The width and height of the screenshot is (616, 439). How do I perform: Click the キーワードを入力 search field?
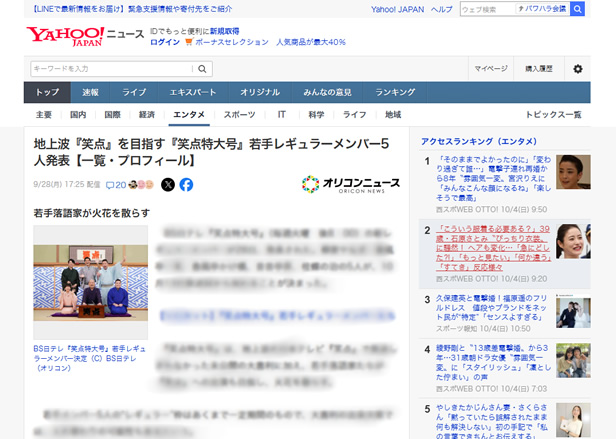point(113,69)
